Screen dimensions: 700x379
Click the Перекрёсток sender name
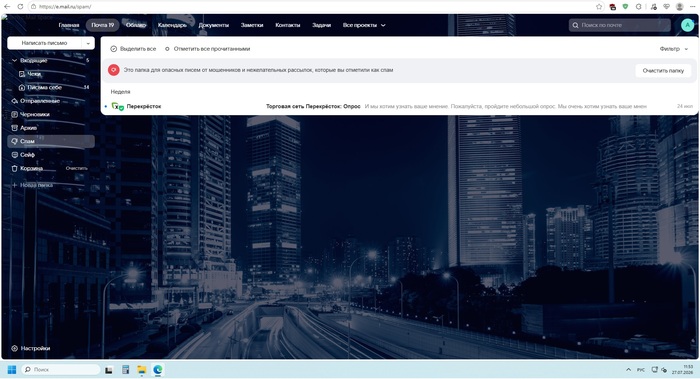[x=144, y=106]
